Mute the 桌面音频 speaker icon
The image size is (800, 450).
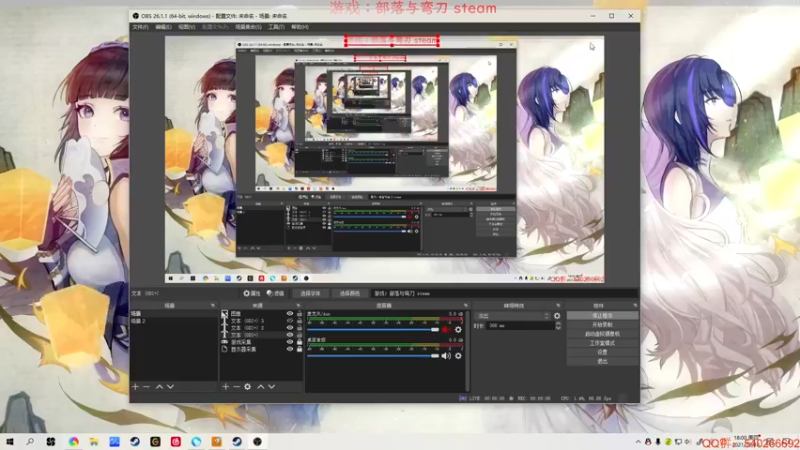click(x=446, y=356)
